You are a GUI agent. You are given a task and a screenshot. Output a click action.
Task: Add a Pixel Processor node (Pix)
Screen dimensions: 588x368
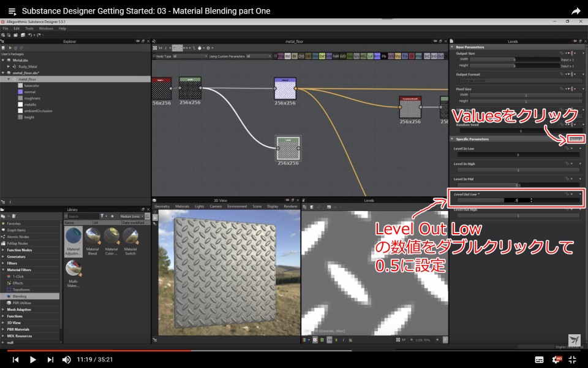pyautogui.click(x=384, y=56)
